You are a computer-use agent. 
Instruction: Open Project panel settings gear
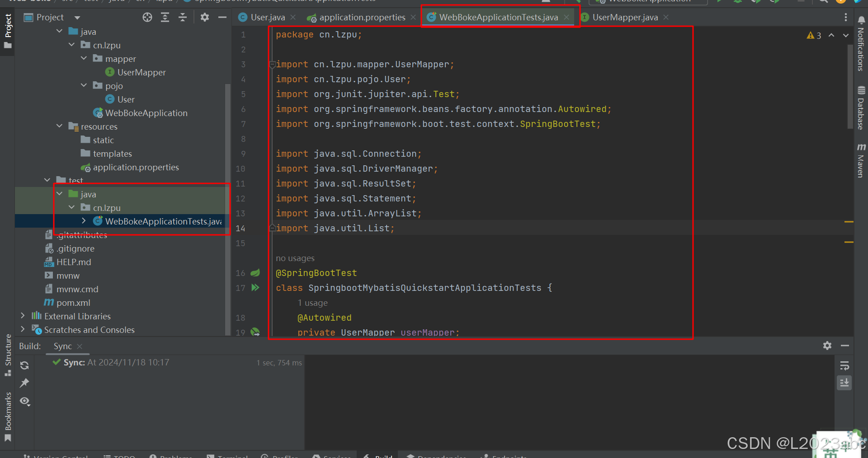coord(205,17)
